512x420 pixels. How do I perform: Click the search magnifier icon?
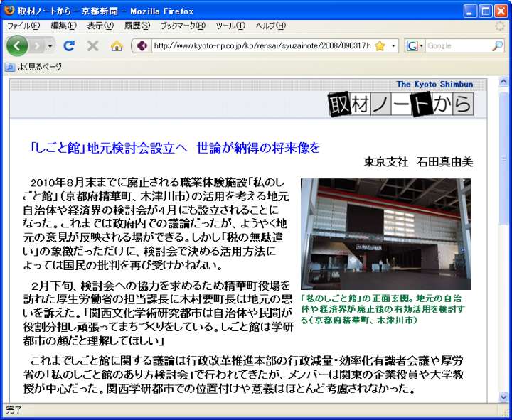497,45
